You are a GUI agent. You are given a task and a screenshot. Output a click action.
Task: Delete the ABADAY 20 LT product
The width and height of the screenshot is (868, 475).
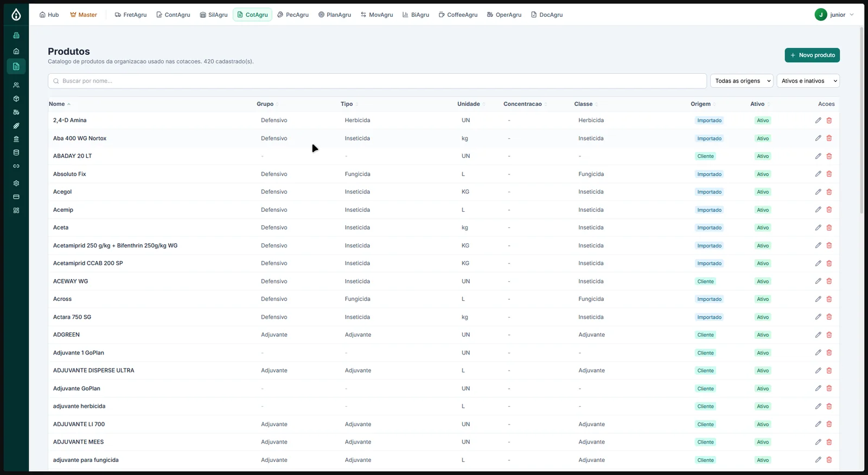pyautogui.click(x=829, y=156)
